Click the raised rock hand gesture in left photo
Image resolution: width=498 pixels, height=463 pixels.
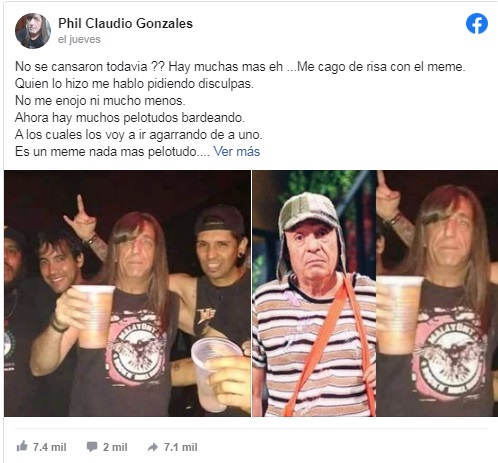point(82,220)
